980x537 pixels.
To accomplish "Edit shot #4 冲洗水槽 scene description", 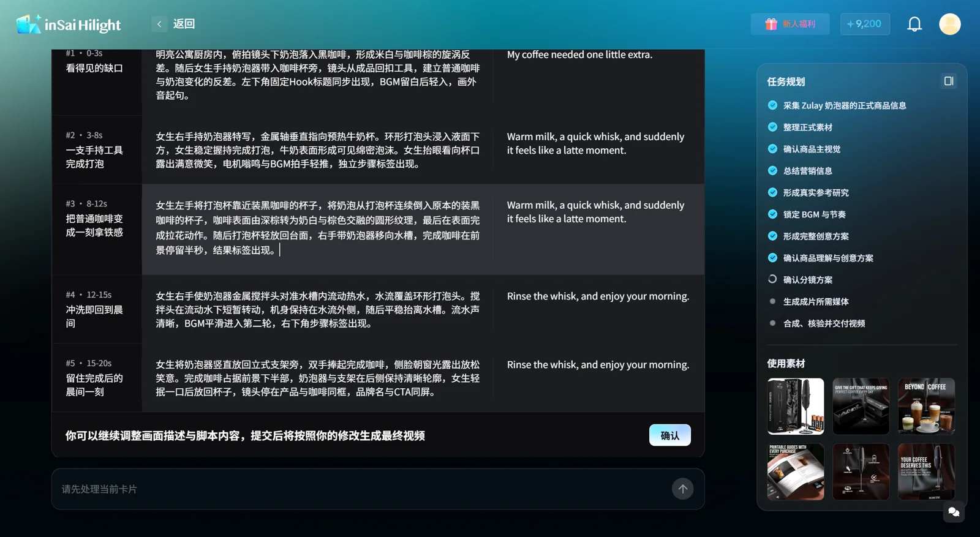I will (317, 309).
